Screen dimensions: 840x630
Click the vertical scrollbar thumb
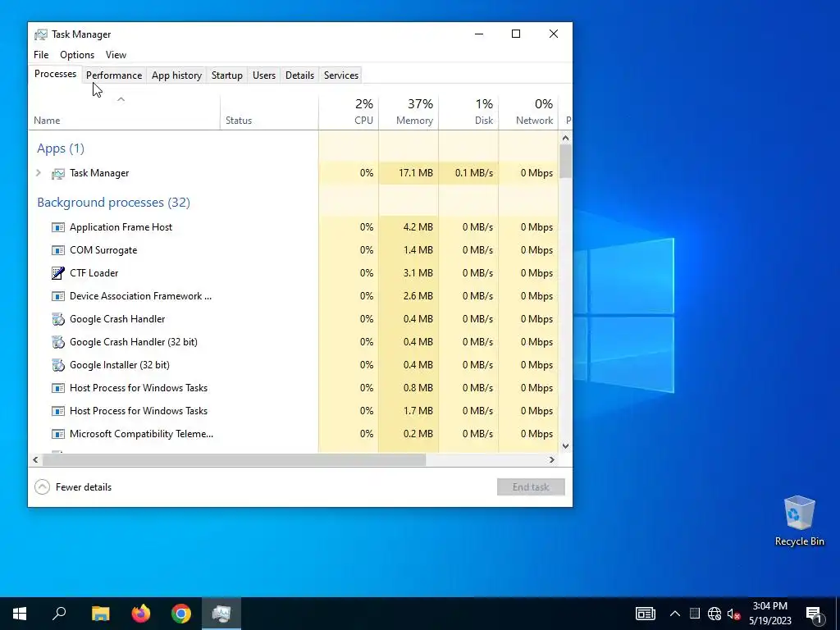point(565,162)
